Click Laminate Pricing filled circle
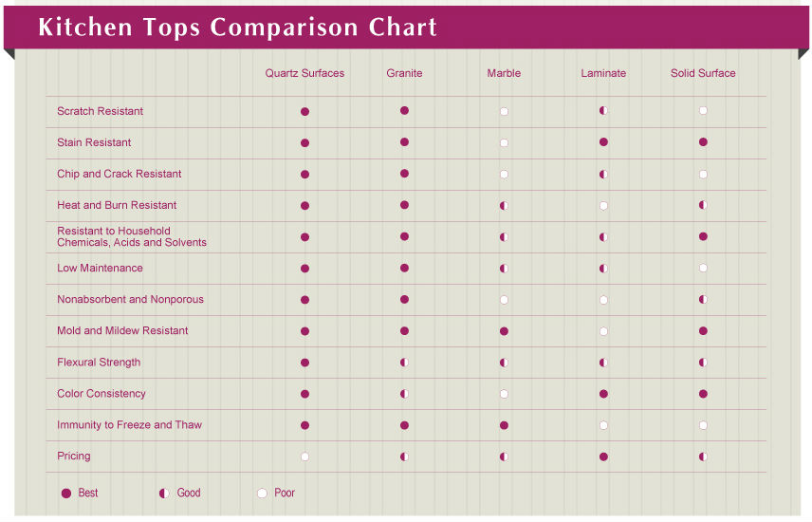 coord(603,457)
